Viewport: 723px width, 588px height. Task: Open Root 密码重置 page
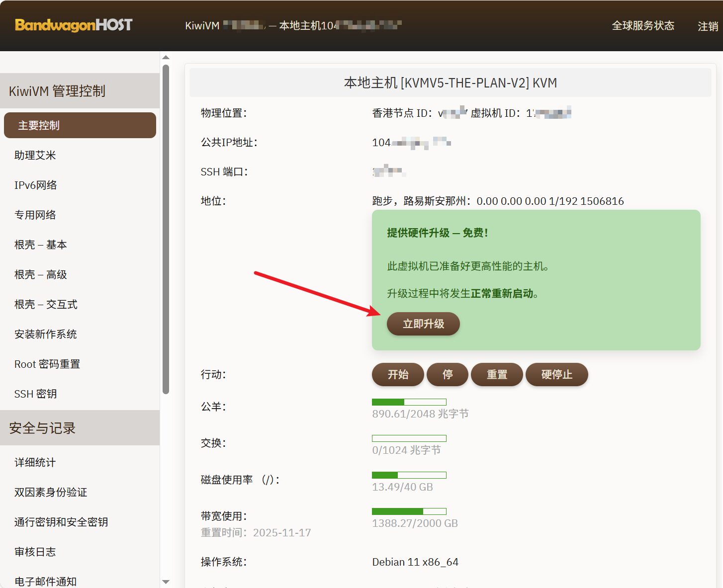point(47,364)
